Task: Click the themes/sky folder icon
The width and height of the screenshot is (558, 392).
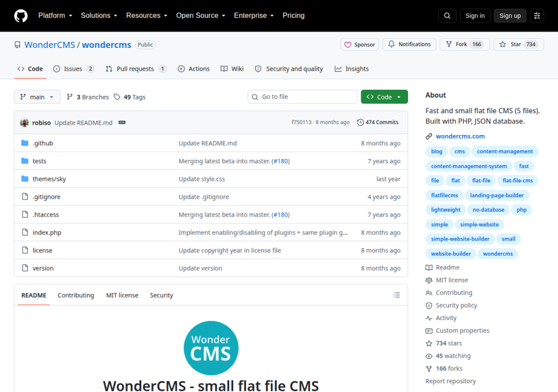Action: coord(25,179)
